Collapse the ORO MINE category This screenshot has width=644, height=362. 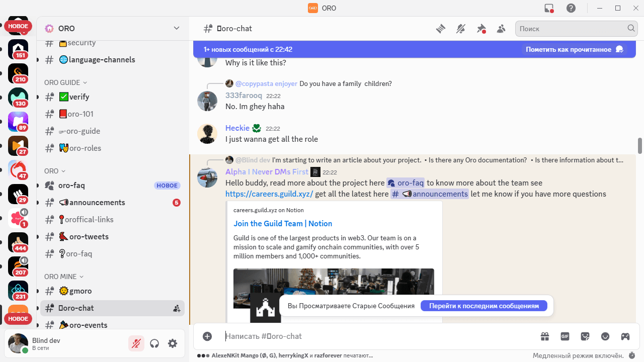tap(64, 277)
